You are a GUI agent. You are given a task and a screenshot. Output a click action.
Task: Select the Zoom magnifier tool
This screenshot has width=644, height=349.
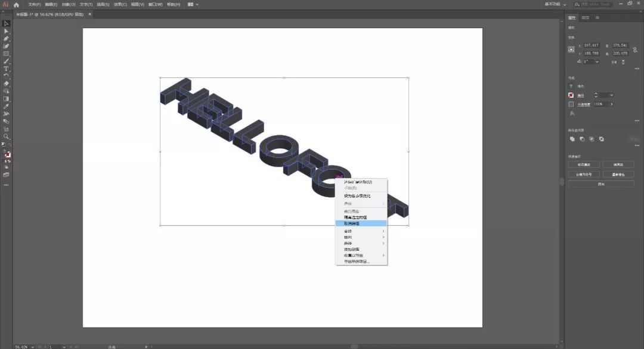pos(7,136)
